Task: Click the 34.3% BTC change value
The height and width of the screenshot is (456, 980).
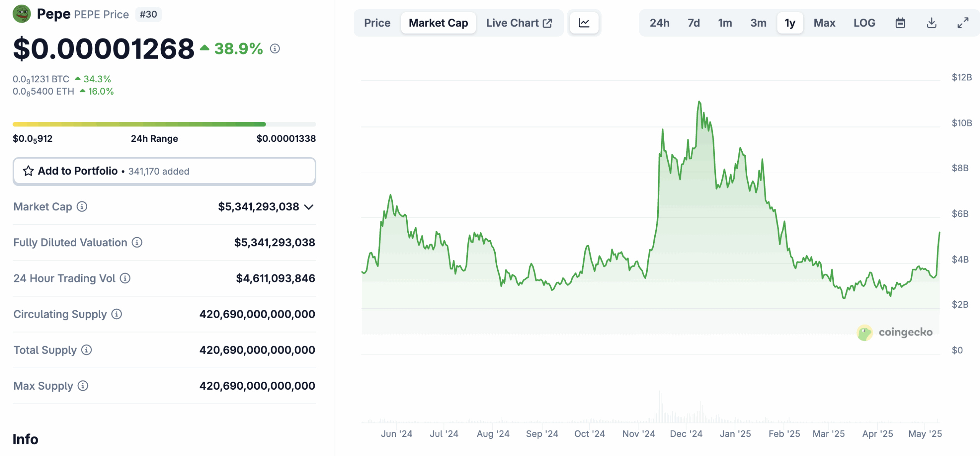Action: 97,79
